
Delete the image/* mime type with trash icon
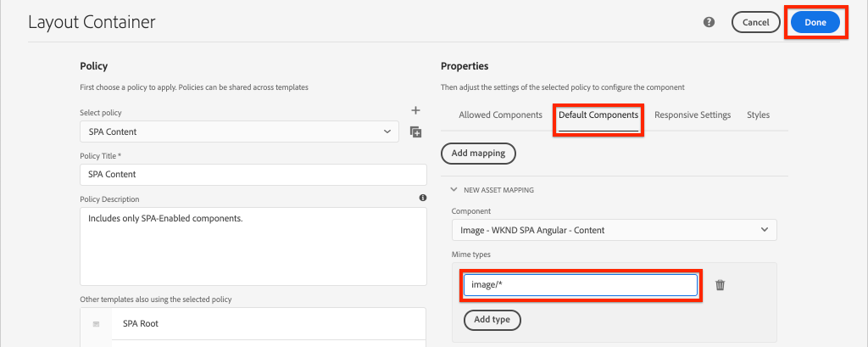720,285
